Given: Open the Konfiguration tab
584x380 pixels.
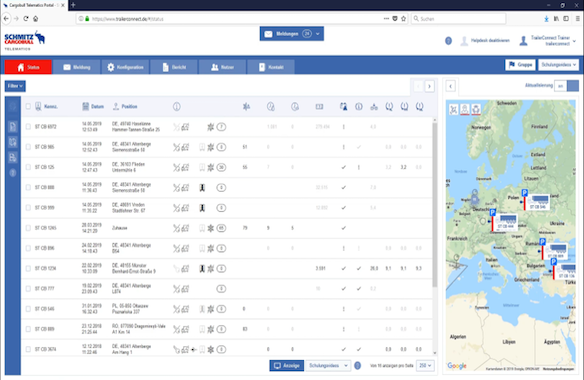Looking at the screenshot, I should coord(125,67).
